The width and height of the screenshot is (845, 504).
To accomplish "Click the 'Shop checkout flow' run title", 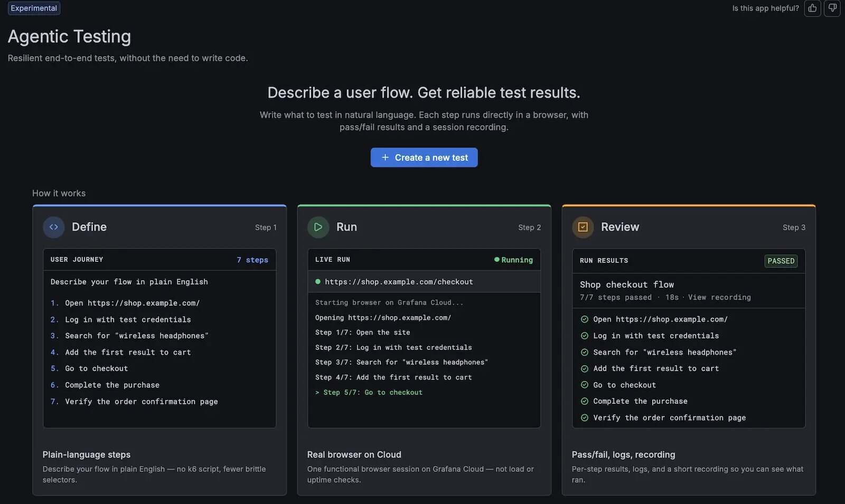I will (627, 284).
